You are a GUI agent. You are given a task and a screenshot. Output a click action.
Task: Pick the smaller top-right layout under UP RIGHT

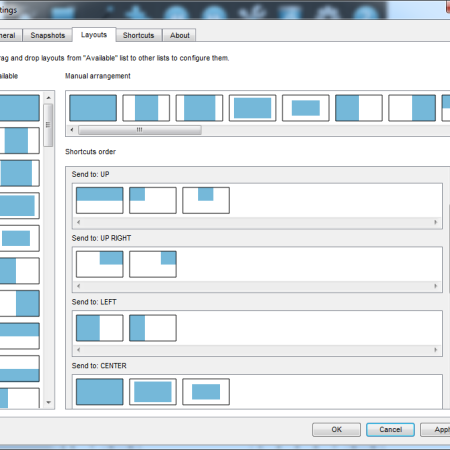pos(153,264)
